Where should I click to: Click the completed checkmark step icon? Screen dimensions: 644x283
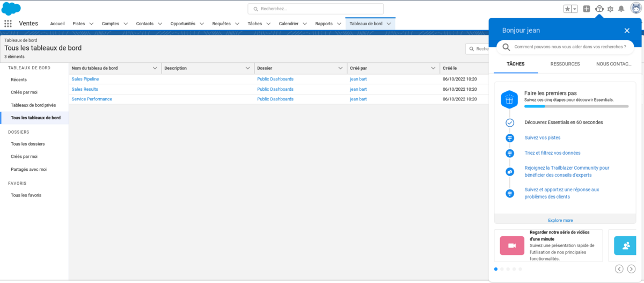(x=510, y=122)
